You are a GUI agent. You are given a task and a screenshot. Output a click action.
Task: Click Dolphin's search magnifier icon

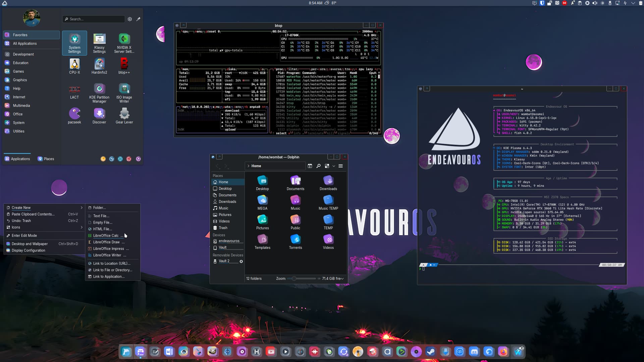318,166
